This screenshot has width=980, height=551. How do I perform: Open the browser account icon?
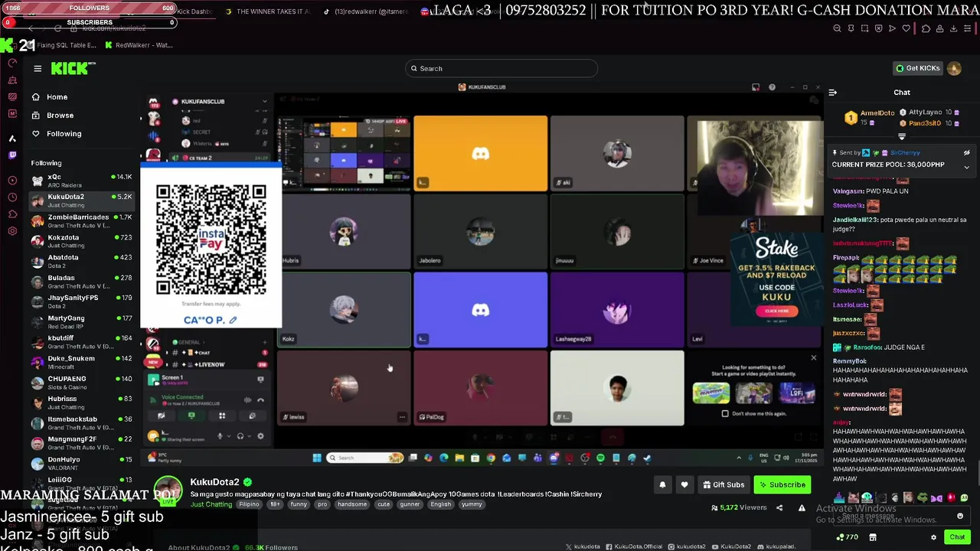pyautogui.click(x=940, y=28)
